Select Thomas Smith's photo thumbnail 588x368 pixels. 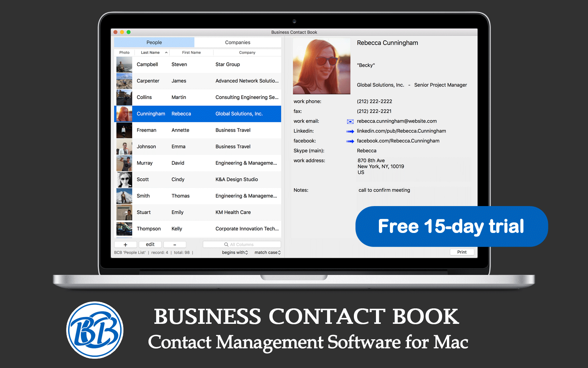pyautogui.click(x=124, y=196)
